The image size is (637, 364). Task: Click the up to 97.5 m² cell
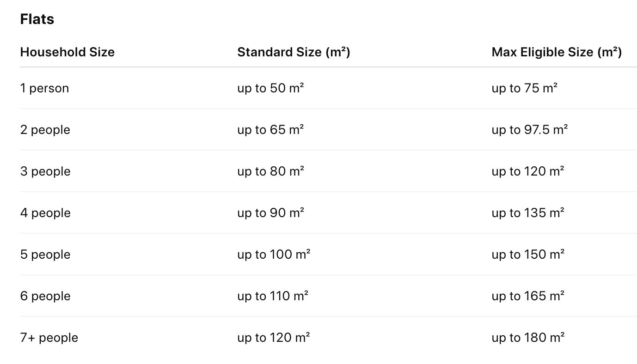529,130
